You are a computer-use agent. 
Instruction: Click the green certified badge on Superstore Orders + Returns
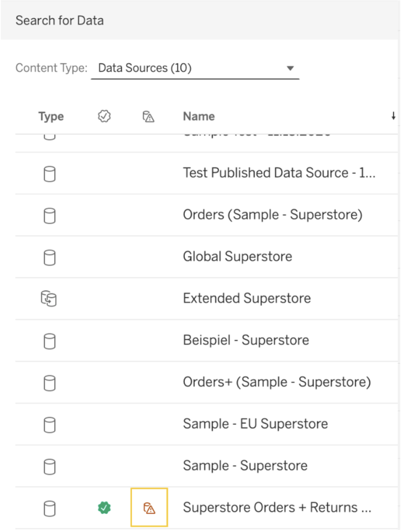pos(104,508)
